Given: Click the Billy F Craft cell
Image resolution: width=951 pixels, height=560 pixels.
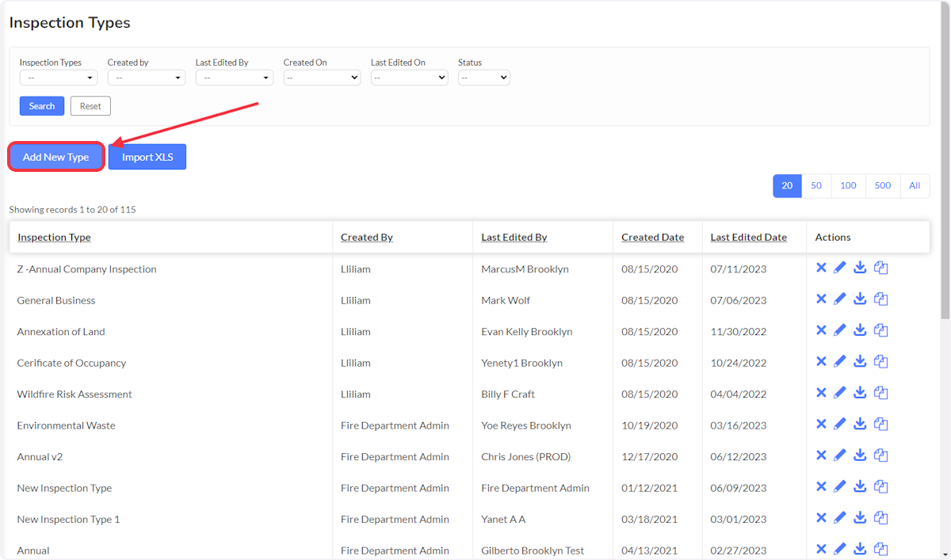Looking at the screenshot, I should (508, 394).
